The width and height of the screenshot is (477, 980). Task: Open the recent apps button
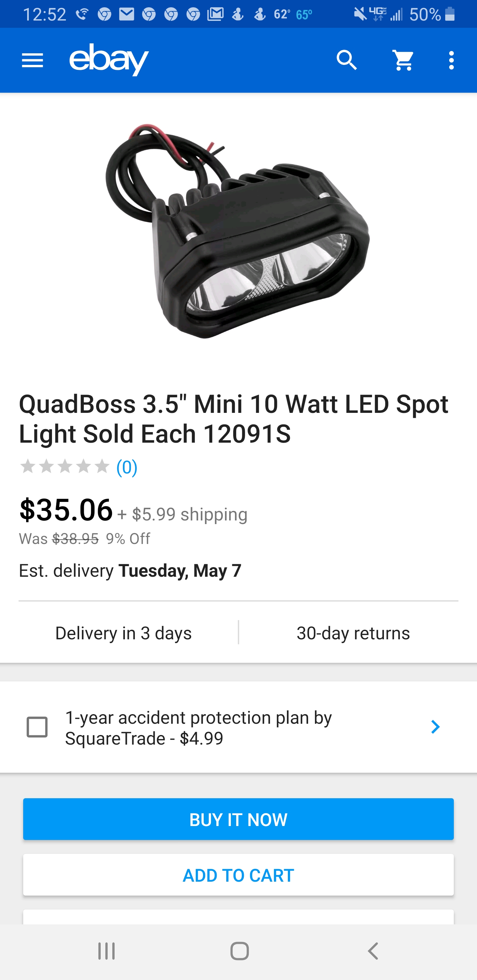(x=107, y=951)
